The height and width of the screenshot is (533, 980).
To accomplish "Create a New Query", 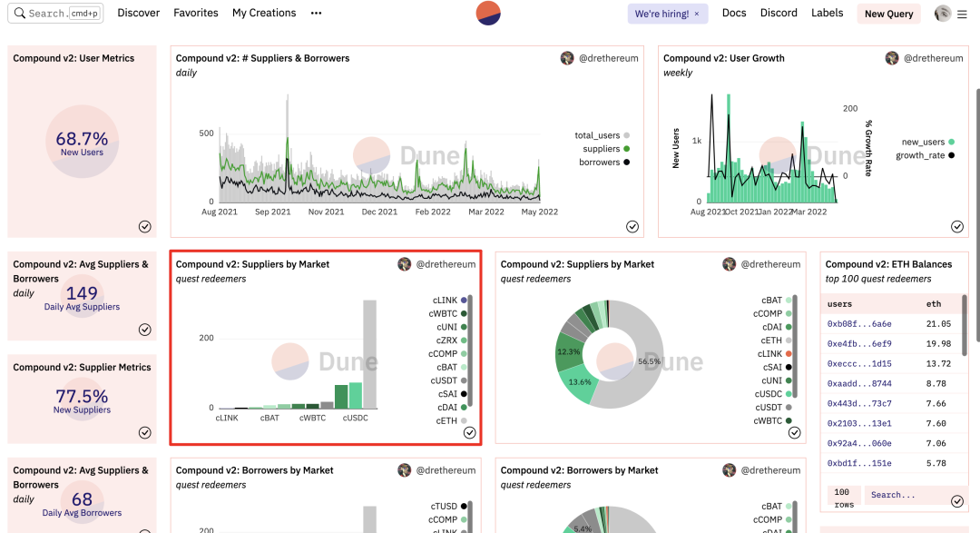I will pyautogui.click(x=888, y=14).
